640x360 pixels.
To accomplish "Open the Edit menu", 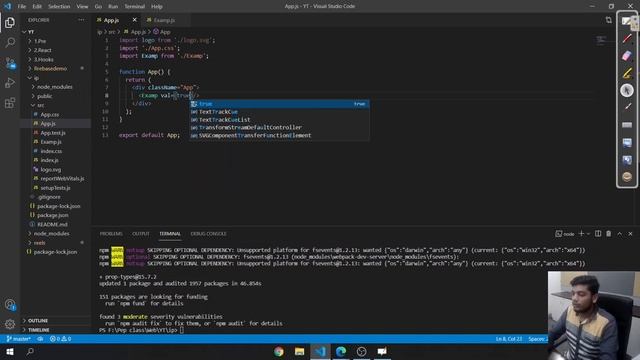I will [x=37, y=7].
